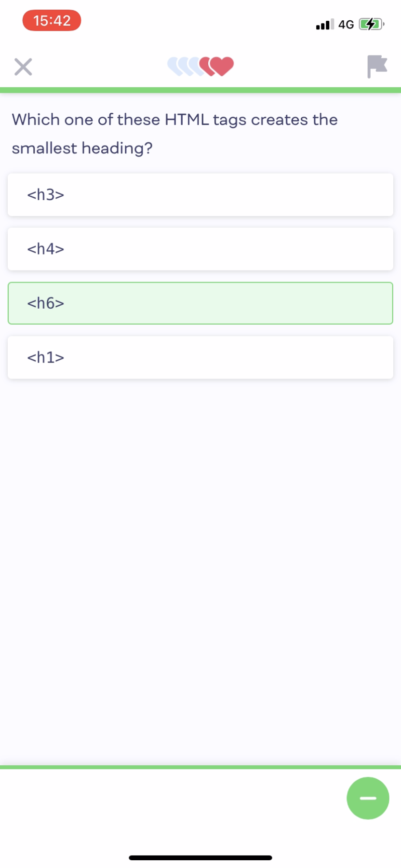
Task: Tap the question text about HTML tags
Action: pos(174,134)
